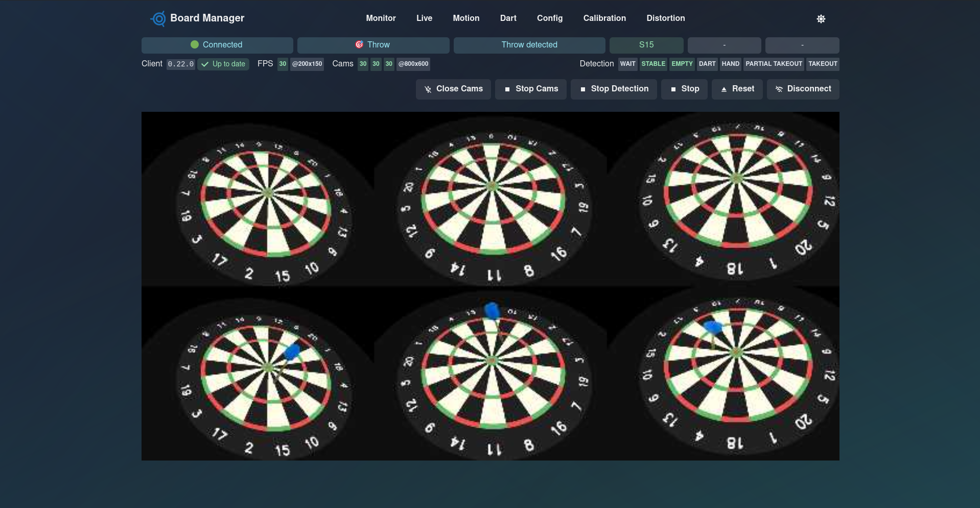The width and height of the screenshot is (980, 508).
Task: Click the green Connected status indicator dot
Action: 195,45
